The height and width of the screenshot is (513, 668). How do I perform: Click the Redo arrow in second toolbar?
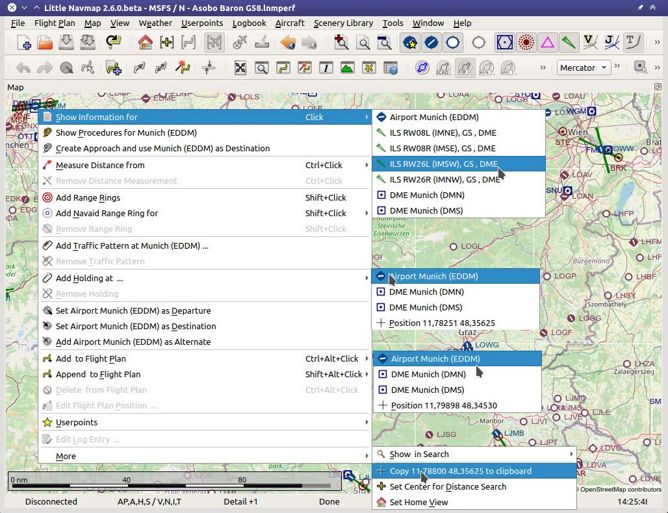coord(45,68)
